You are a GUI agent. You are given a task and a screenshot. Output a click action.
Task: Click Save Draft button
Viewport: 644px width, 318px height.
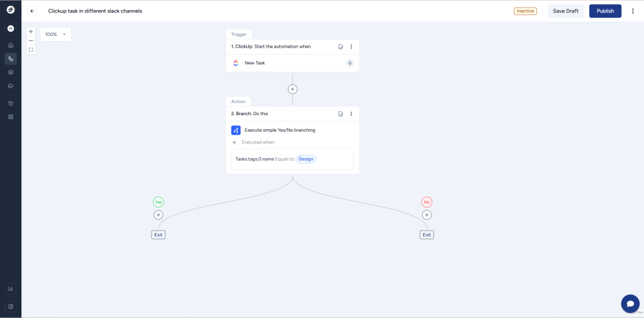(565, 11)
